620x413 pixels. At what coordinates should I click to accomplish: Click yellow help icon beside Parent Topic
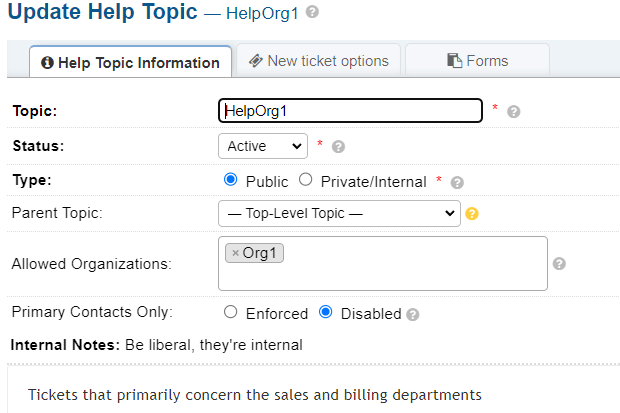tap(472, 213)
